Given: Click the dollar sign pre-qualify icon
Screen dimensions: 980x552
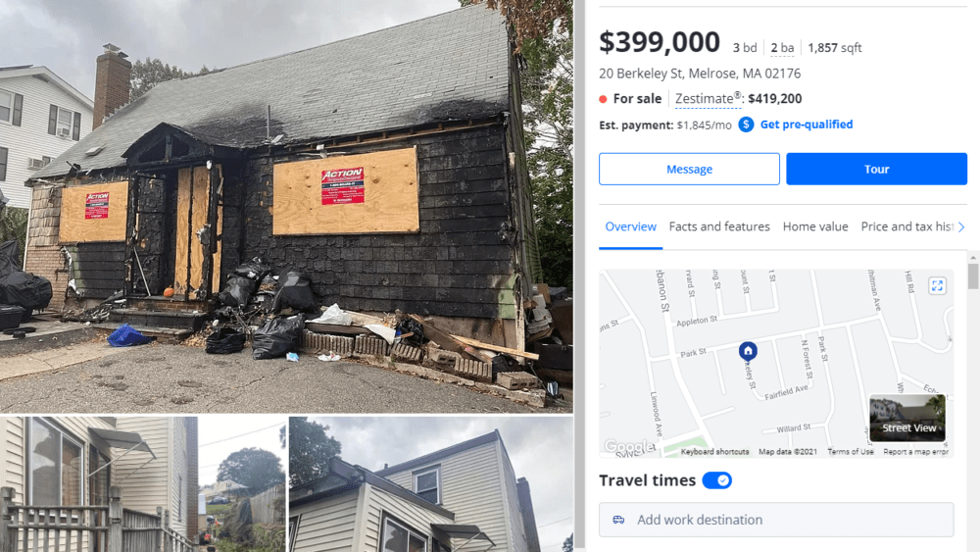Looking at the screenshot, I should click(746, 125).
